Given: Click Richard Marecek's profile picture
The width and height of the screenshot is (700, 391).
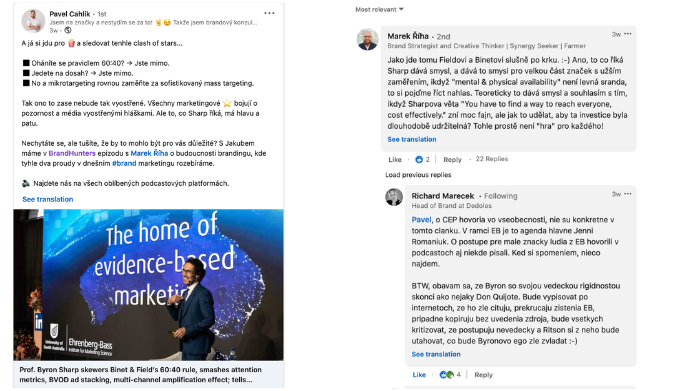Looking at the screenshot, I should coord(394,197).
